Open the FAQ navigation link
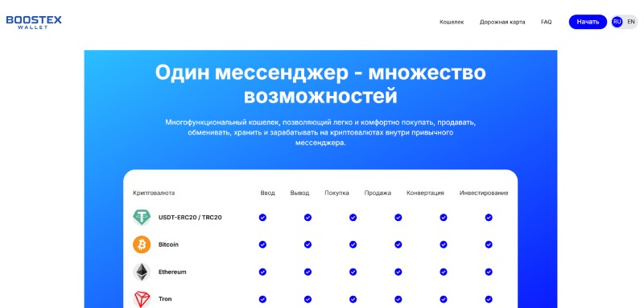The width and height of the screenshot is (644, 308). (547, 23)
